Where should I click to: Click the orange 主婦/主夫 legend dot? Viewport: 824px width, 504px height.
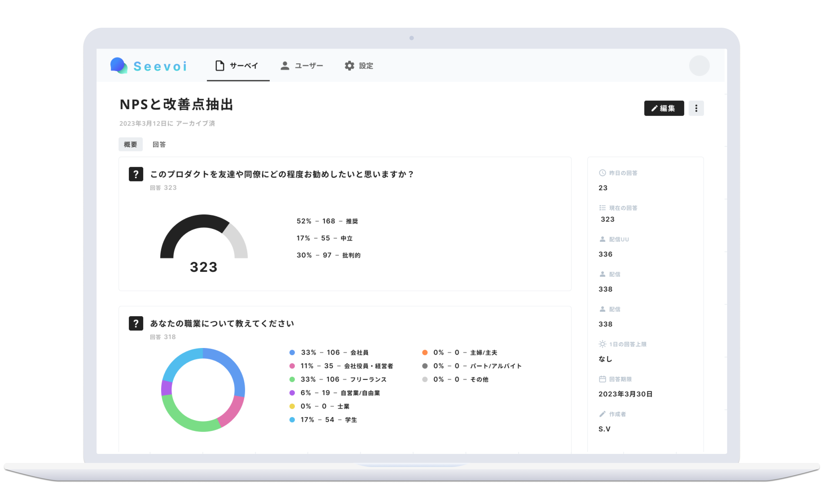click(425, 353)
